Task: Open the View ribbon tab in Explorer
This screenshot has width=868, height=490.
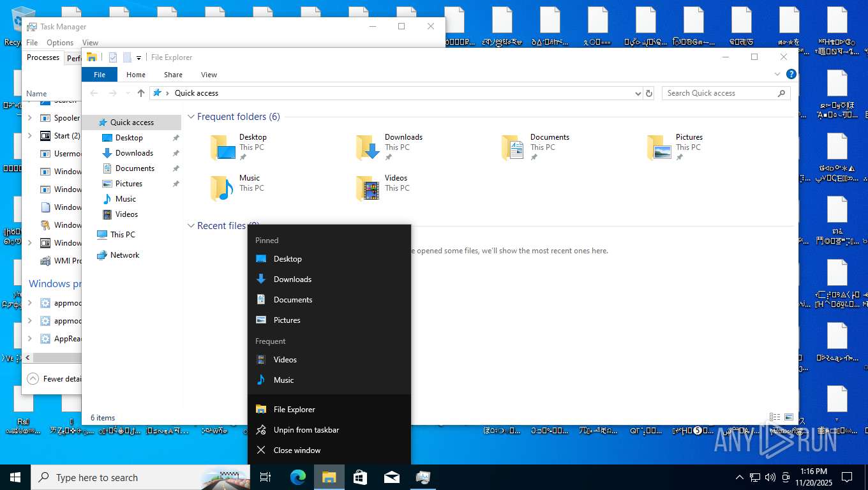Action: coord(209,75)
